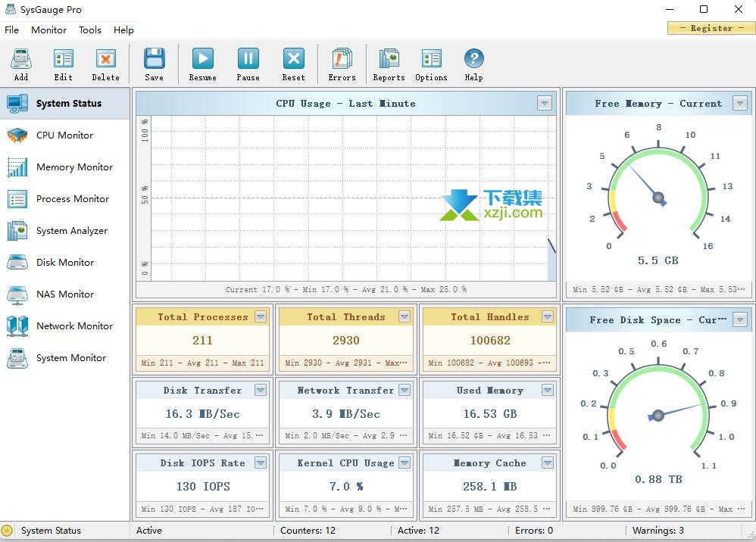
Task: Expand Free Memory Current dropdown
Action: coord(740,103)
